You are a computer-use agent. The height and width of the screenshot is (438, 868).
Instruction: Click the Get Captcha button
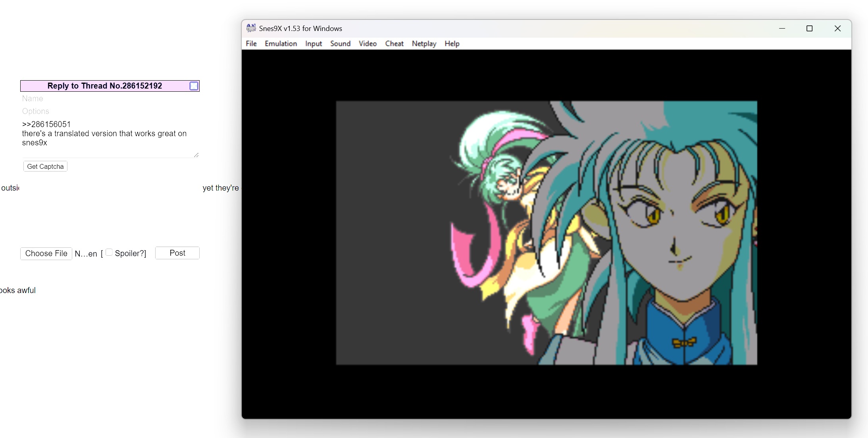(x=45, y=166)
